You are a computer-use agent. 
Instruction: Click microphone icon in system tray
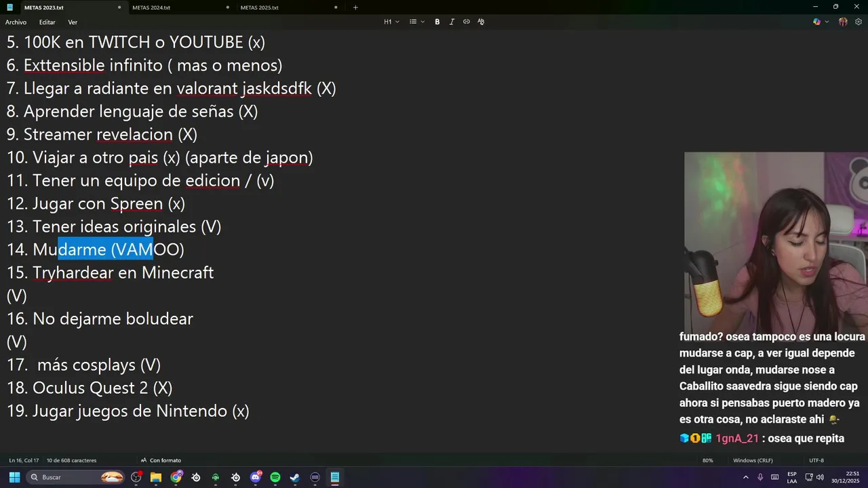[760, 477]
